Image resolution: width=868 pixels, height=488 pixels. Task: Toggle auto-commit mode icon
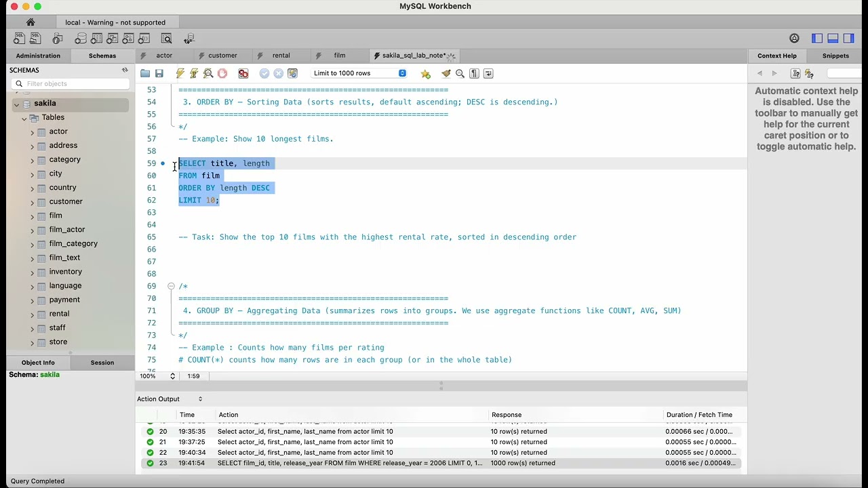(292, 73)
